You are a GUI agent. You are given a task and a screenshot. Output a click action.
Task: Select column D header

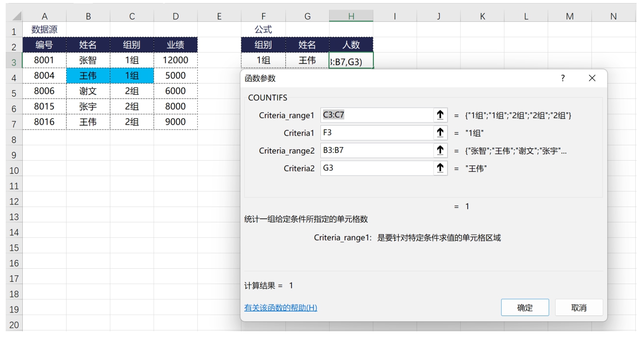[176, 17]
